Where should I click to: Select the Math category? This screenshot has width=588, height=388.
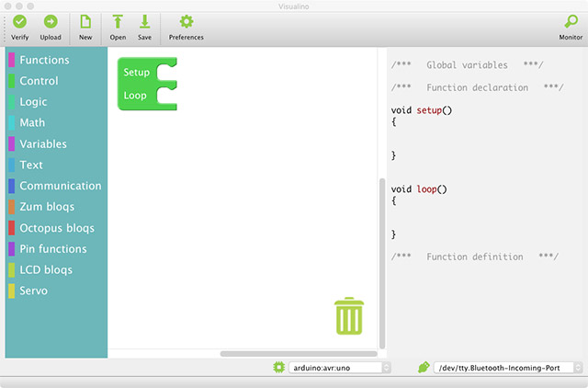pyautogui.click(x=56, y=122)
